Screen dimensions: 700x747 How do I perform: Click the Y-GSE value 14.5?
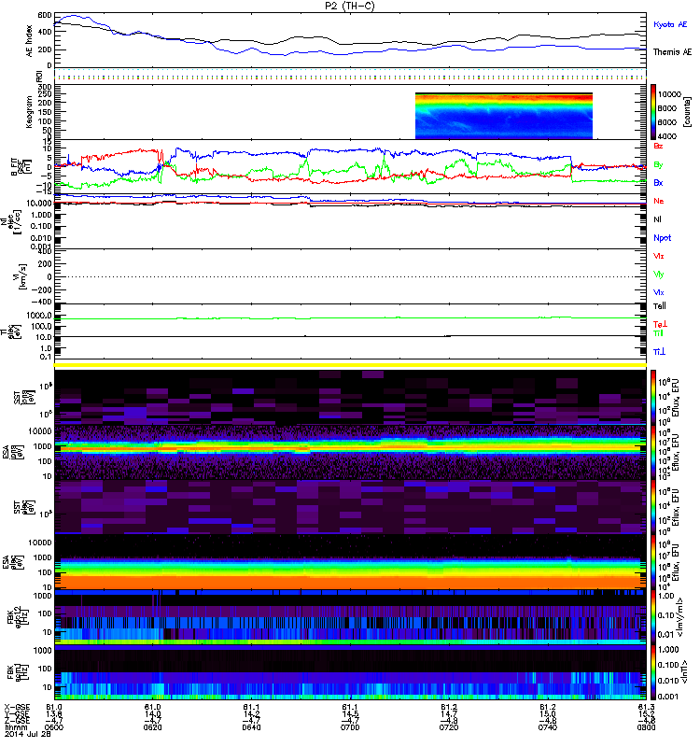350,713
